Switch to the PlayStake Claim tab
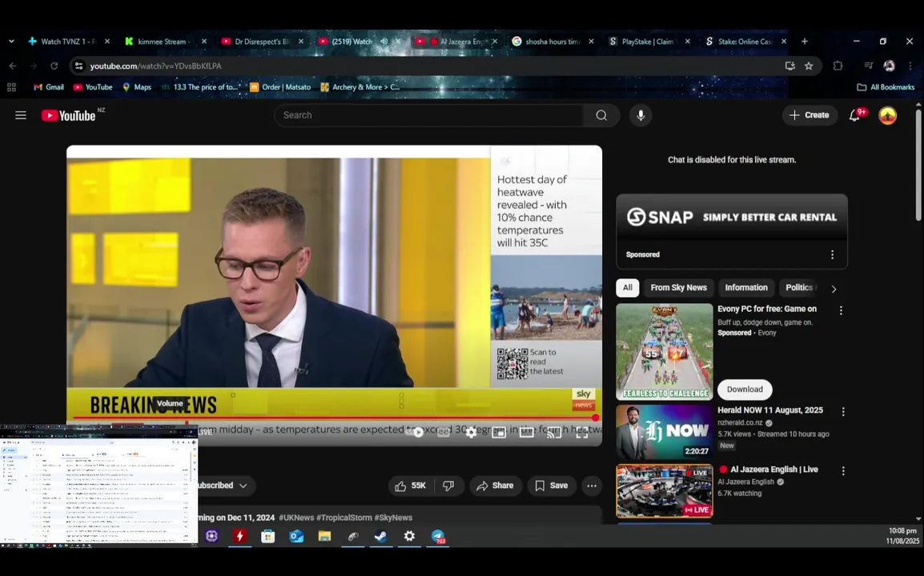924x576 pixels. 649,42
